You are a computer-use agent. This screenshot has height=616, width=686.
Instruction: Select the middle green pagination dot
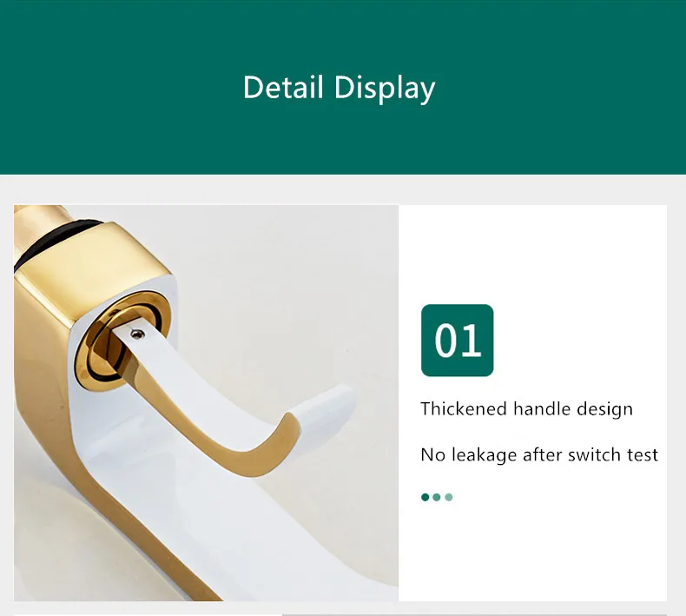pyautogui.click(x=436, y=497)
